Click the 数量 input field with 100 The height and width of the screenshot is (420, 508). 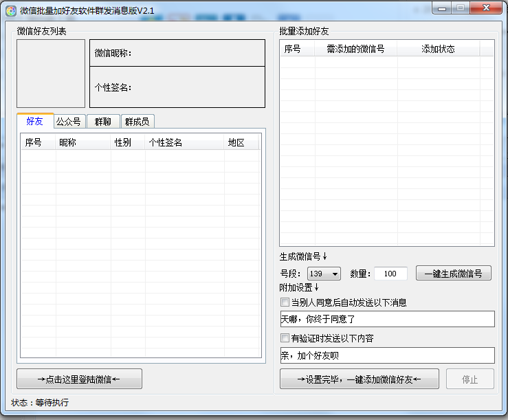390,274
